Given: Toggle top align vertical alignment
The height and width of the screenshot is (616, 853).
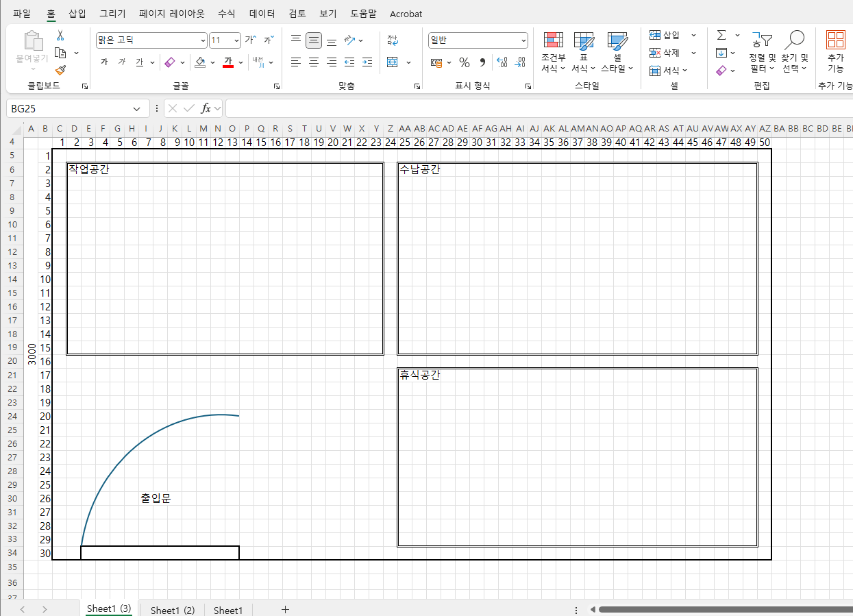Looking at the screenshot, I should [296, 40].
